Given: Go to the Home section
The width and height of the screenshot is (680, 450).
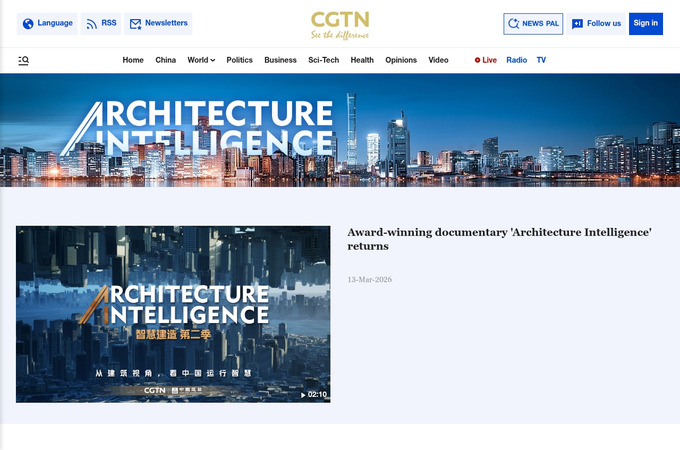Looking at the screenshot, I should [133, 60].
